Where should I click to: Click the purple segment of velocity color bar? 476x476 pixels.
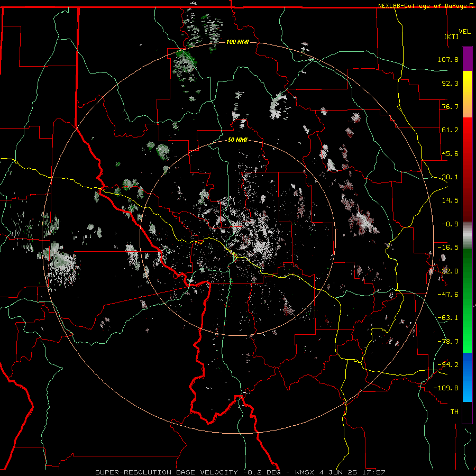(467, 59)
